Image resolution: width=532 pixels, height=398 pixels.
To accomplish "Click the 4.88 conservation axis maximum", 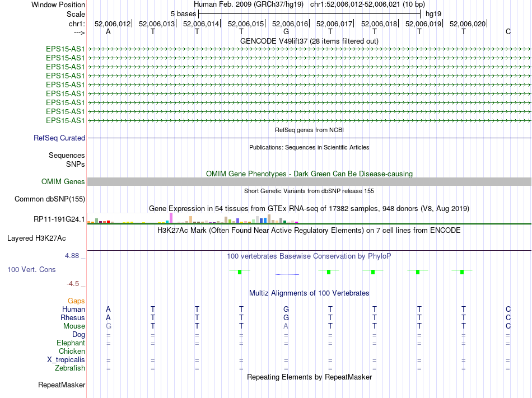I will tap(72, 256).
